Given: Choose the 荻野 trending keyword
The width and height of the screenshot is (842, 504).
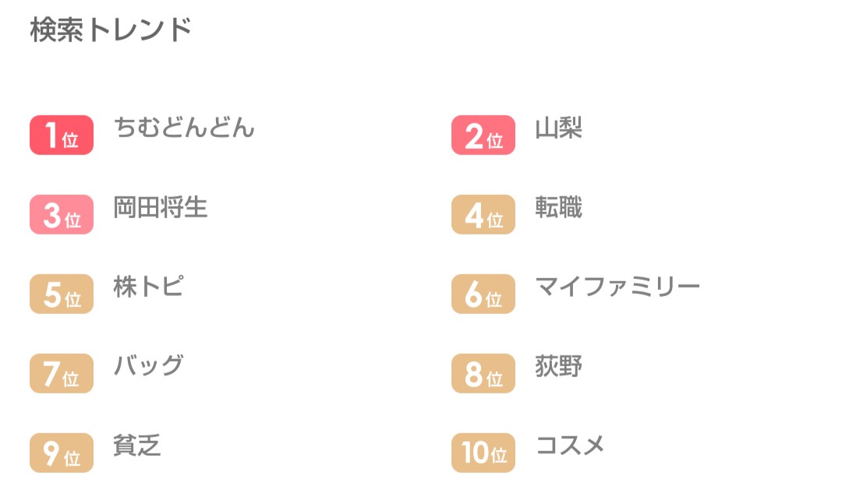Looking at the screenshot, I should click(558, 366).
